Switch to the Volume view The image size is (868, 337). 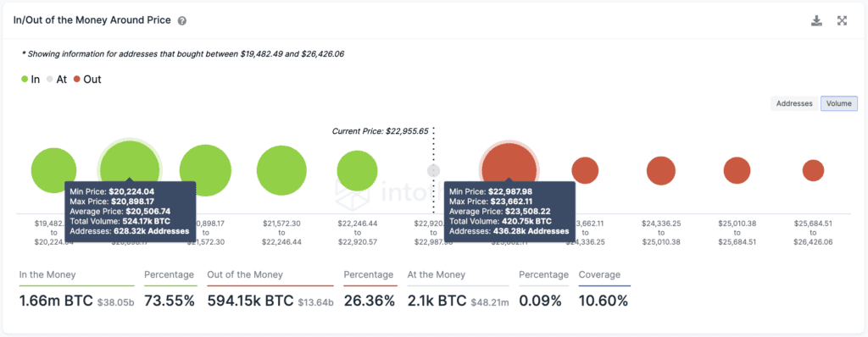coord(839,103)
